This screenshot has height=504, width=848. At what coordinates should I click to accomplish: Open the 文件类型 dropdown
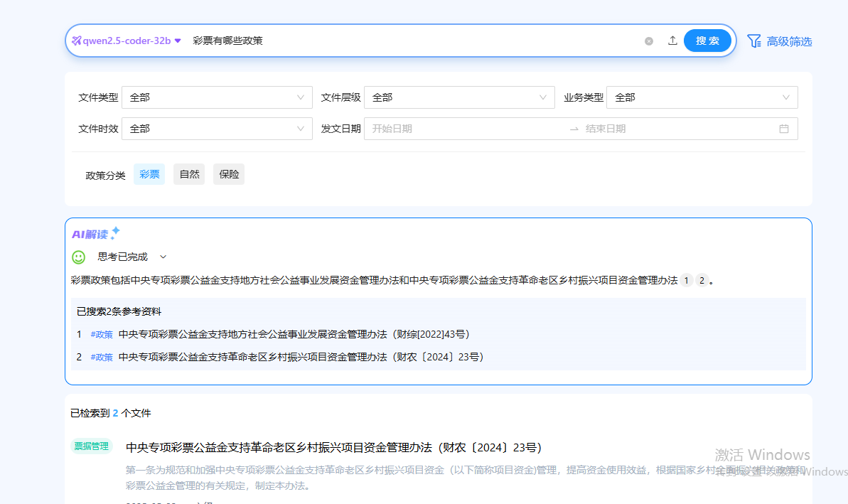pyautogui.click(x=217, y=97)
